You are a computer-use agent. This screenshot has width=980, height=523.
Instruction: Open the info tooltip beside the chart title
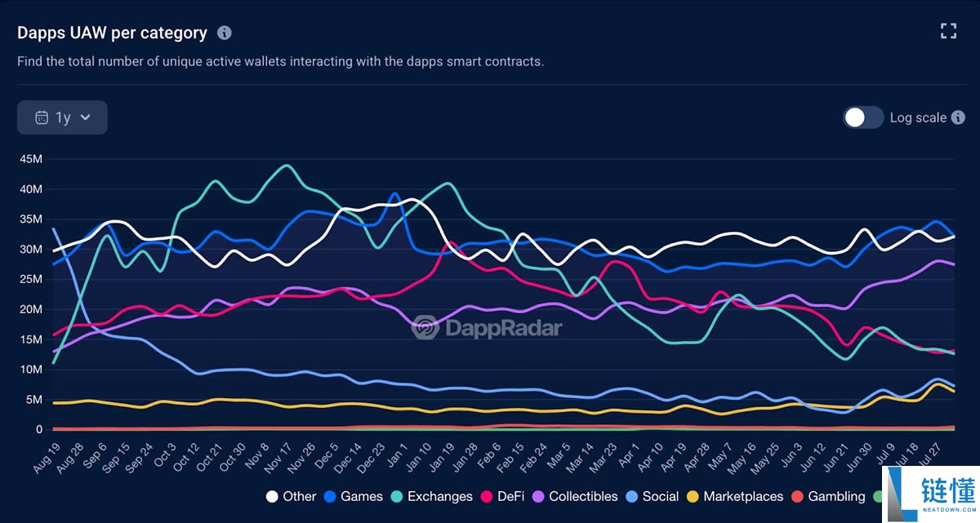tap(223, 33)
